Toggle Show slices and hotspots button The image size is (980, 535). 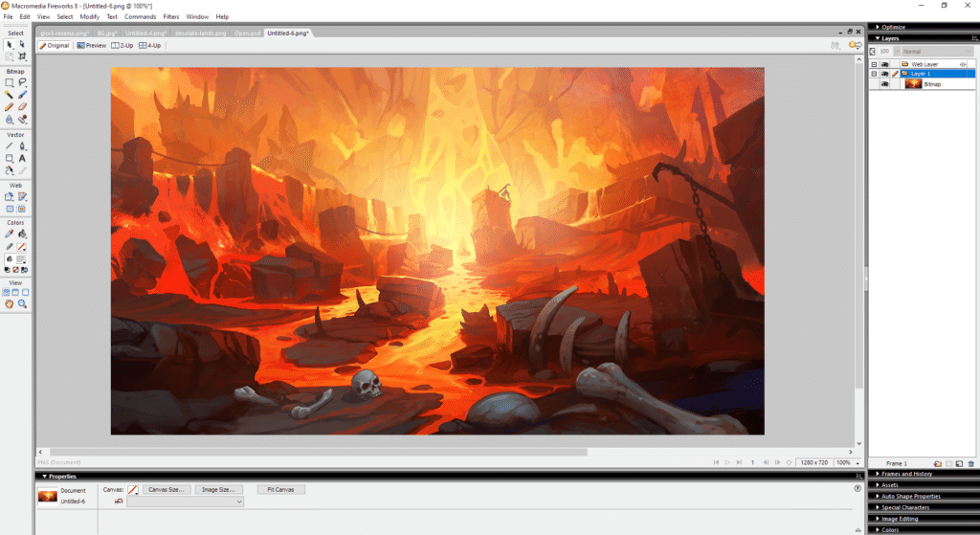click(22, 209)
